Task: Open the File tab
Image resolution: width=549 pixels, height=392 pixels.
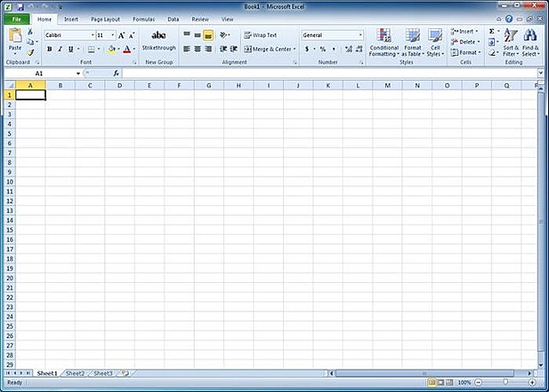Action: [17, 19]
